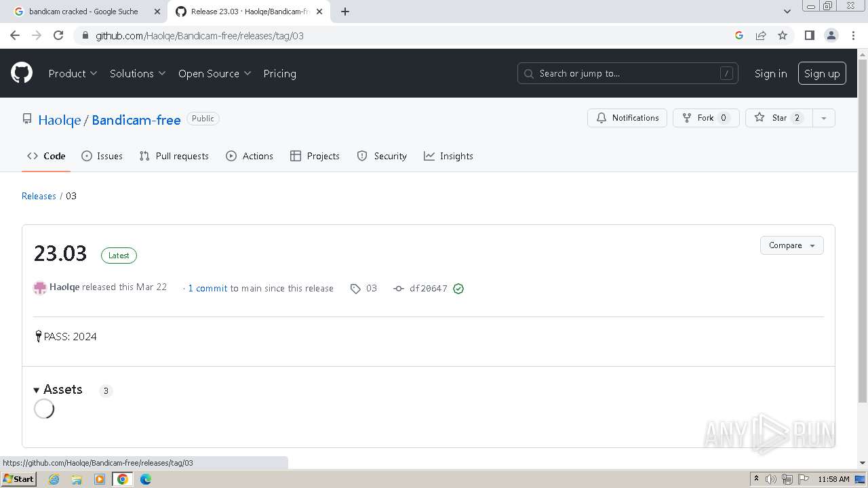Open a new tab with plus button
Image resolution: width=868 pixels, height=488 pixels.
tap(345, 12)
